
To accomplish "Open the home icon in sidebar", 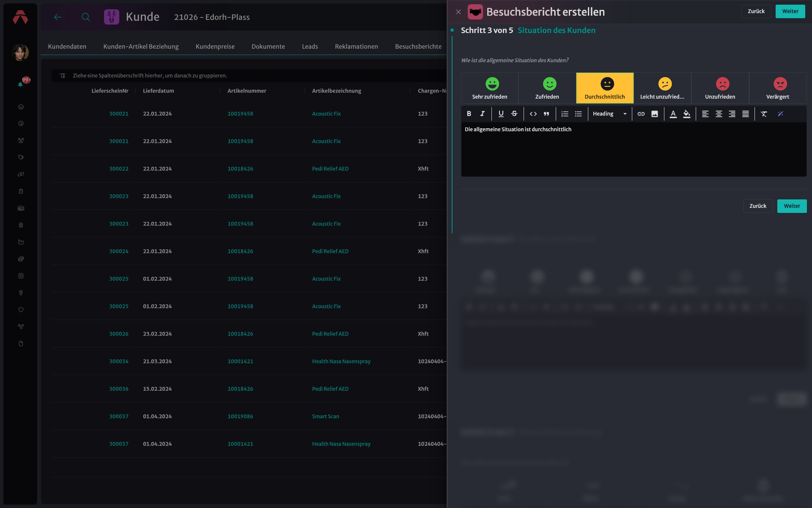I will click(21, 107).
